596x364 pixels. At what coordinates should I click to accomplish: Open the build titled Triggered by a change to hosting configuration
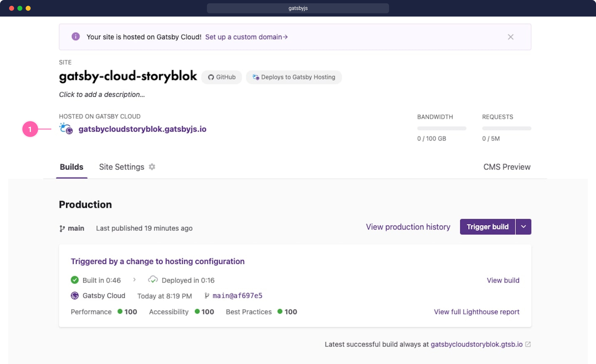point(157,261)
